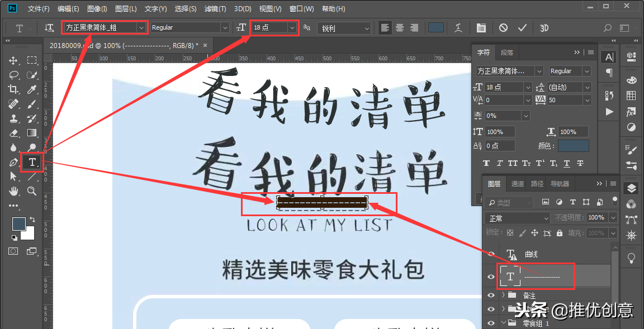Select the Spot Healing Brush tool

coord(13,104)
